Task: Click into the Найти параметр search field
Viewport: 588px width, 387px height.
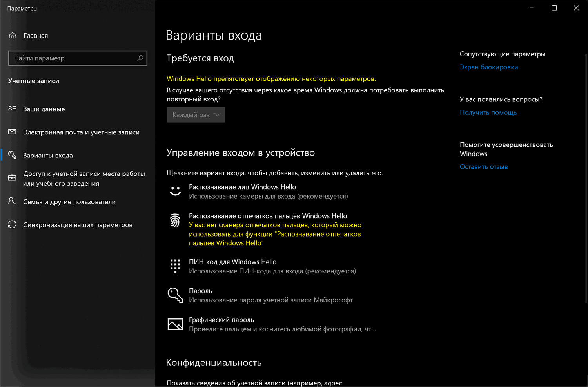Action: click(x=73, y=58)
